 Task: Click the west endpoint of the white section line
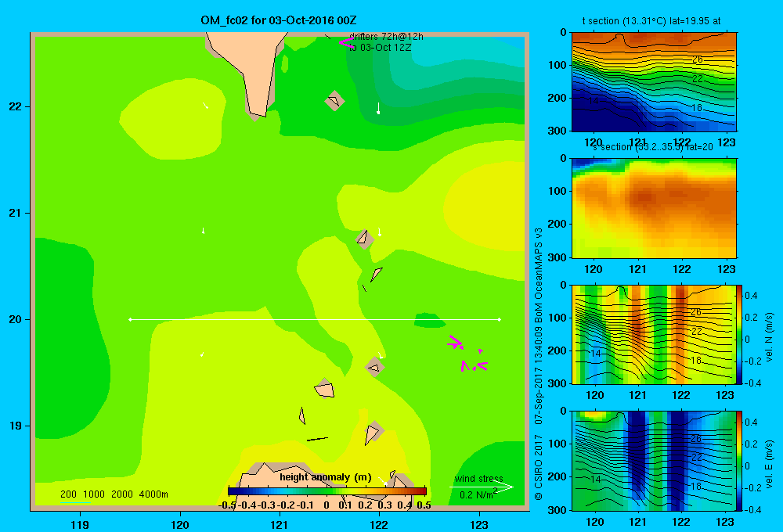pyautogui.click(x=130, y=319)
